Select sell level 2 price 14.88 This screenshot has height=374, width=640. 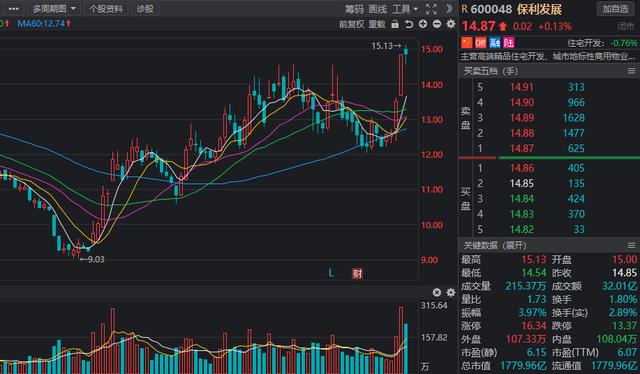click(522, 133)
